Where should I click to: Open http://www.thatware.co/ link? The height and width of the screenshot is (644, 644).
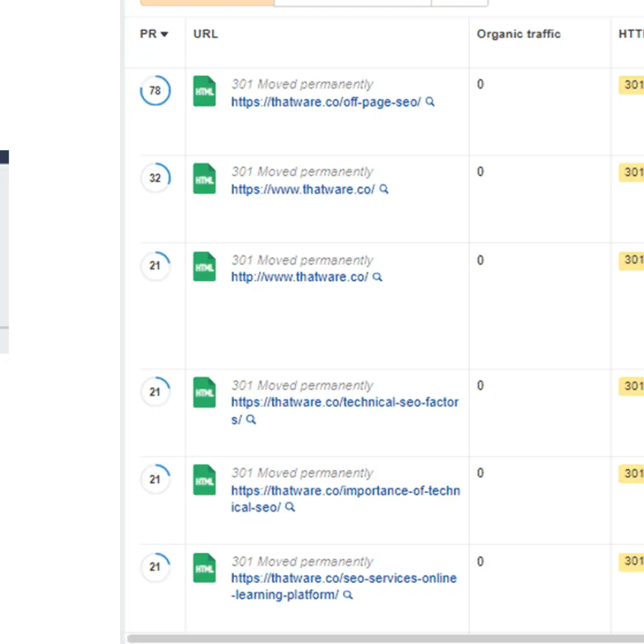click(x=299, y=277)
